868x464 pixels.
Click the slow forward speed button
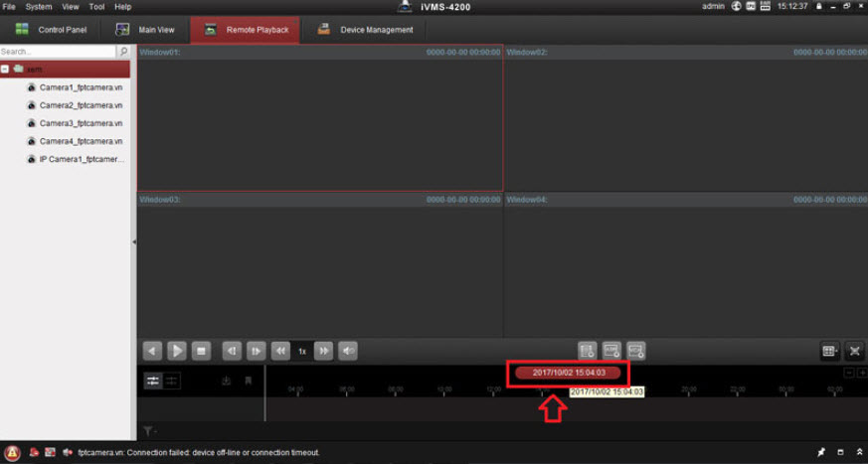(x=280, y=351)
